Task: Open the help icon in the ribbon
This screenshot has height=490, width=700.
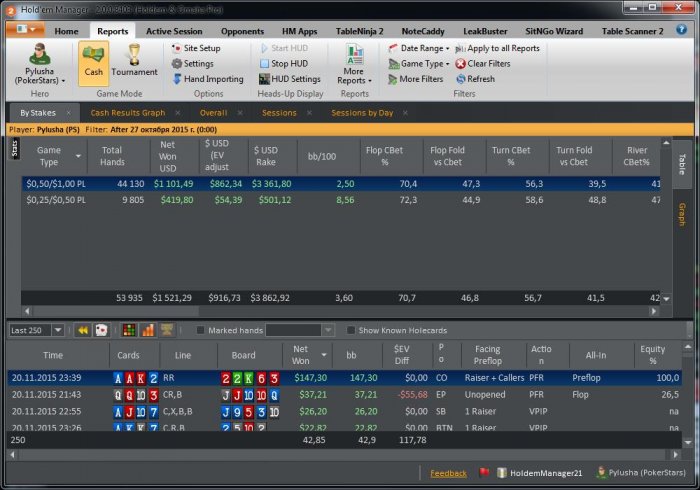Action: (681, 30)
